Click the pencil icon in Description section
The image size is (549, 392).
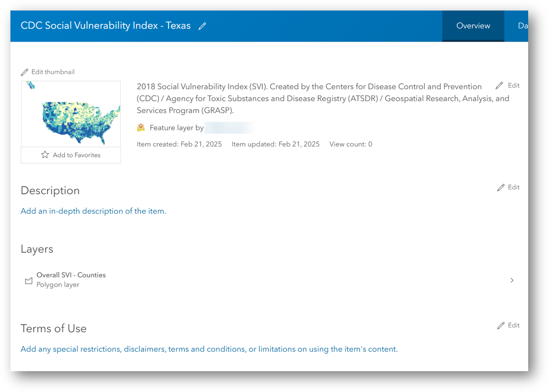501,188
